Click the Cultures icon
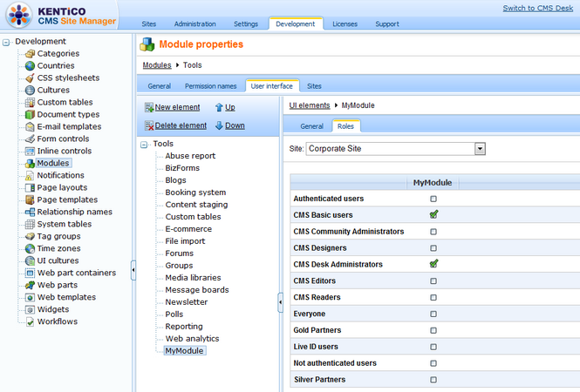580x392 pixels. (30, 90)
